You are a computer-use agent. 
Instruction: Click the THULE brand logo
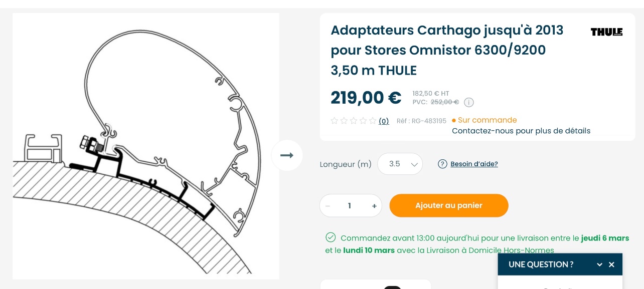606,32
